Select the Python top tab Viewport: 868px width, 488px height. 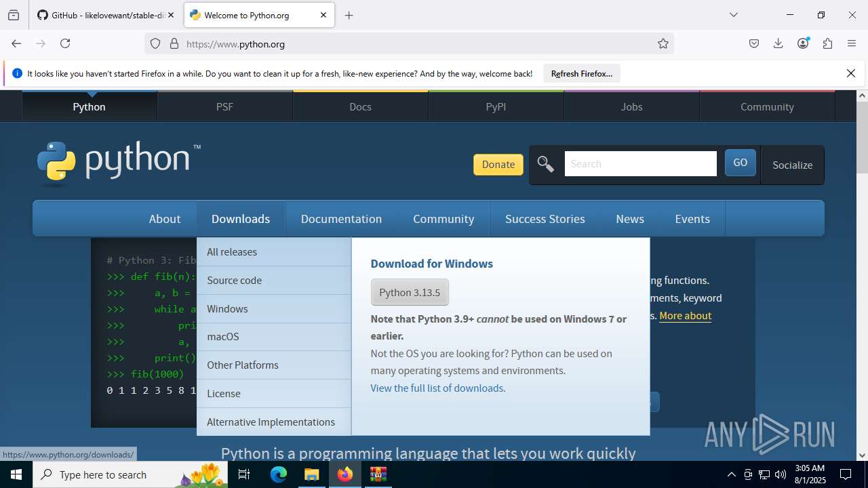[x=89, y=106]
